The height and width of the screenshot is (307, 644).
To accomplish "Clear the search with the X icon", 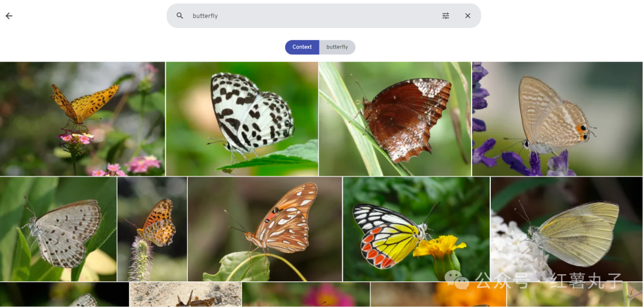I will 467,15.
